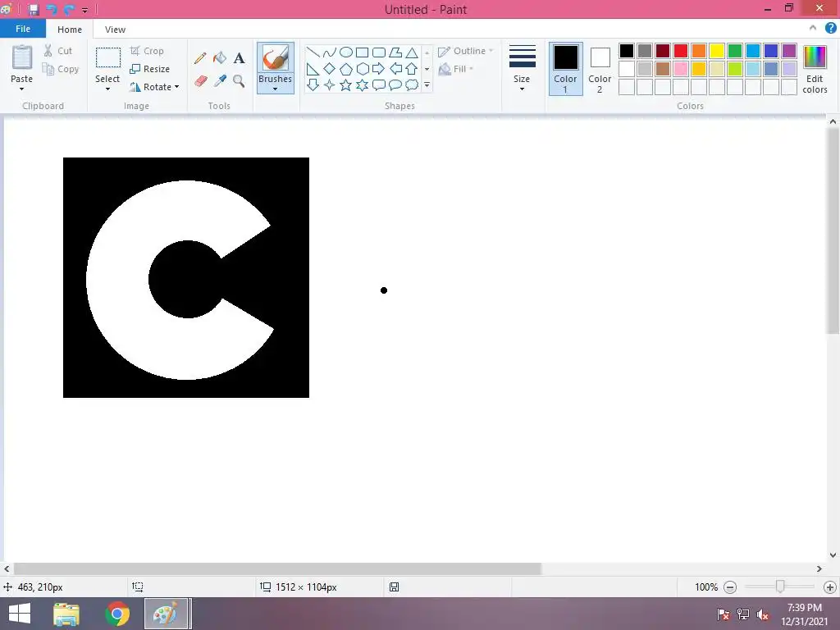Choose the Pentagon shape
The height and width of the screenshot is (630, 840).
pyautogui.click(x=346, y=69)
